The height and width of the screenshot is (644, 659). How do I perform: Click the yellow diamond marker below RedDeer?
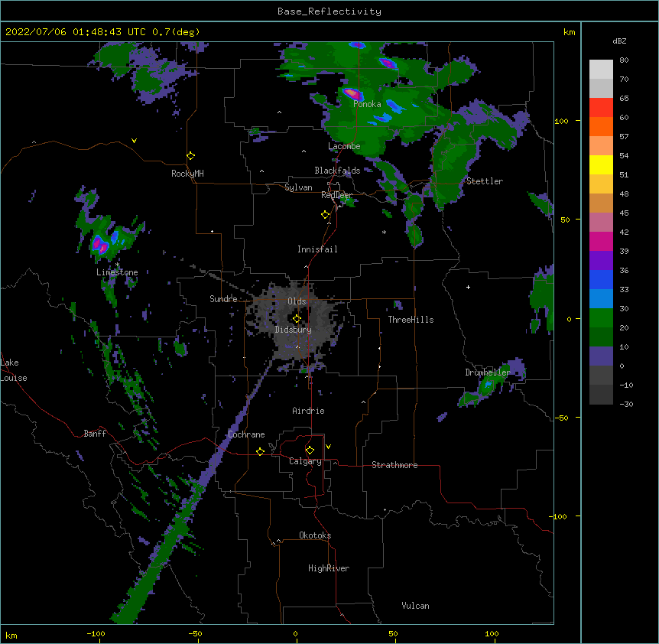click(x=326, y=215)
